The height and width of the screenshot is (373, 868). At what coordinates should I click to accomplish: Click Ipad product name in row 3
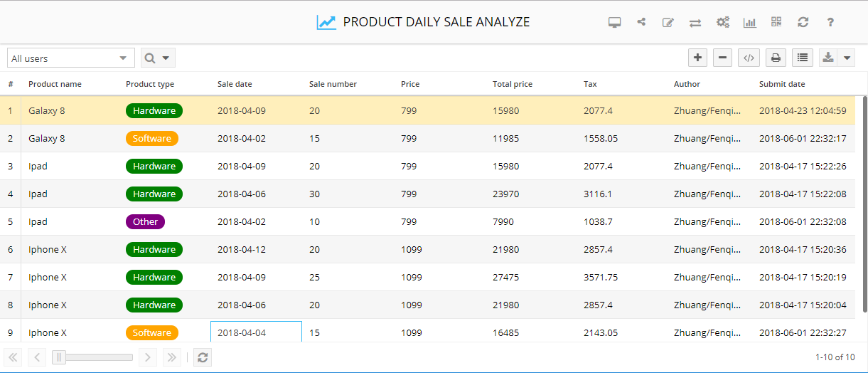click(x=38, y=166)
